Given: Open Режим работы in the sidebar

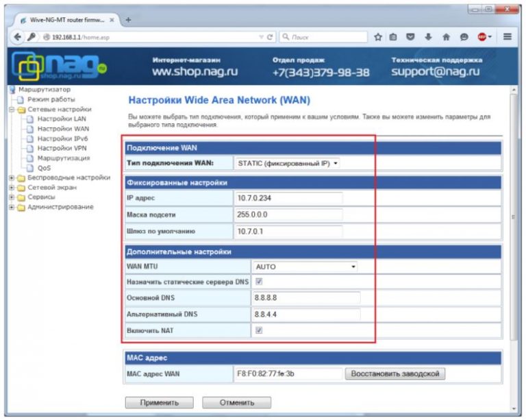Looking at the screenshot, I should pyautogui.click(x=51, y=99).
